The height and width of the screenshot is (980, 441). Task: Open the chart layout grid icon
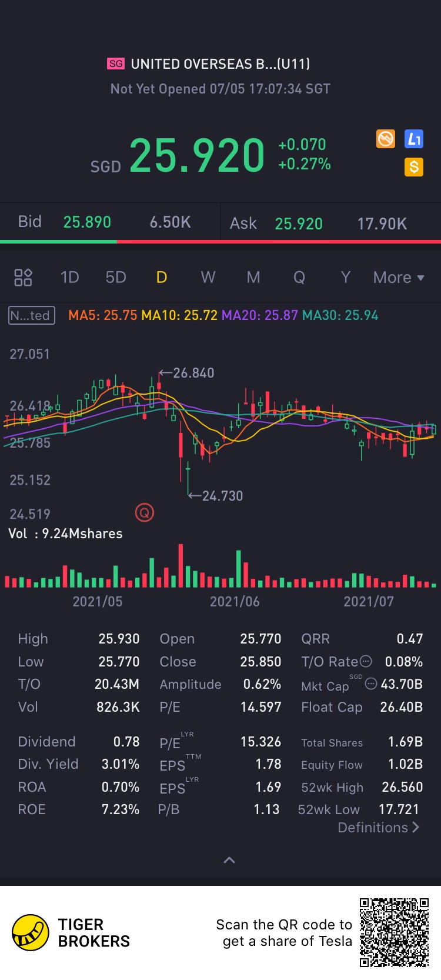tap(23, 277)
